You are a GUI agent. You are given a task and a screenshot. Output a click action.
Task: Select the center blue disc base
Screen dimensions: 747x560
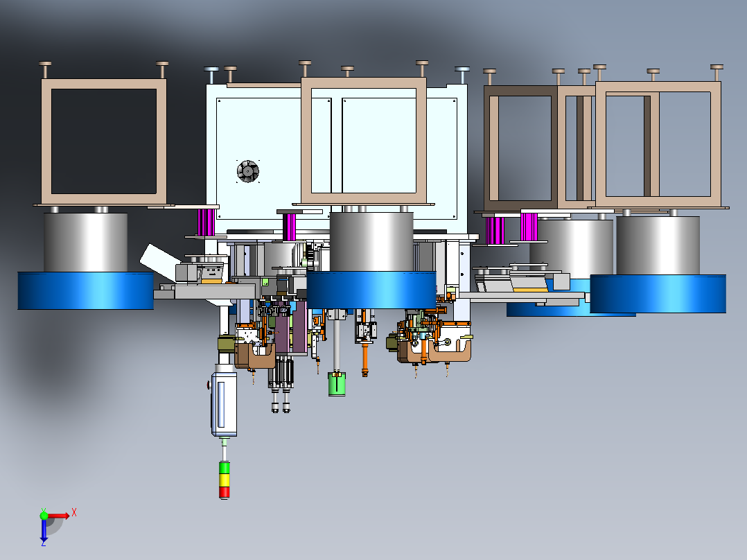pos(371,290)
